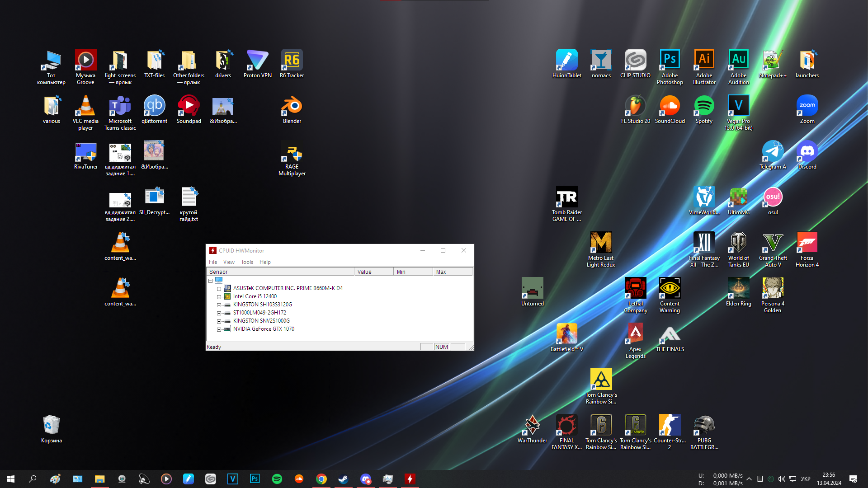
Task: Expand the KINGSTON SH103S3120G node
Action: pos(219,305)
